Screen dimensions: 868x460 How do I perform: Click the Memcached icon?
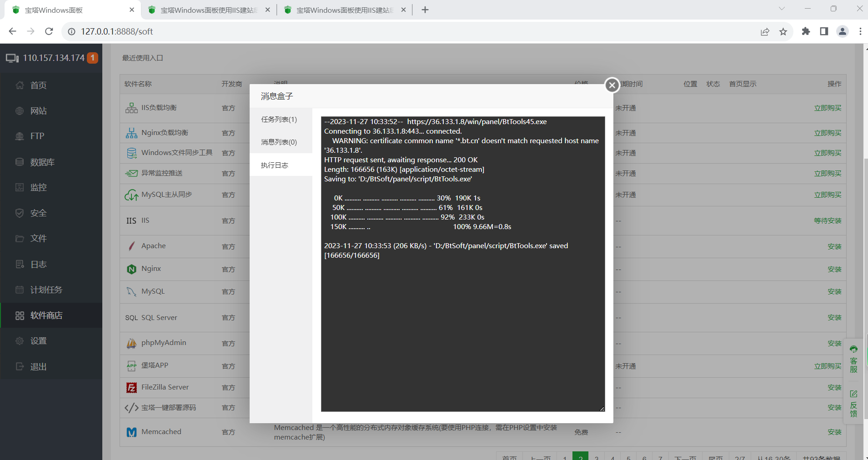(131, 432)
